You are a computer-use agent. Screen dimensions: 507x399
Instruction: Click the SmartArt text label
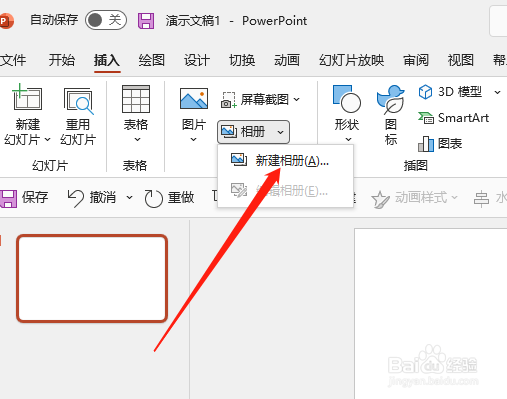(x=463, y=118)
